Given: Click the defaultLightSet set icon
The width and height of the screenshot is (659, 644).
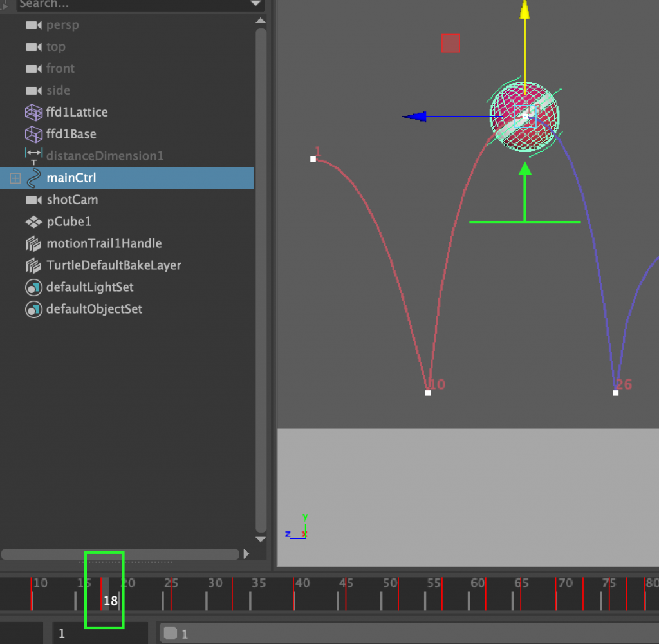Looking at the screenshot, I should pyautogui.click(x=33, y=287).
